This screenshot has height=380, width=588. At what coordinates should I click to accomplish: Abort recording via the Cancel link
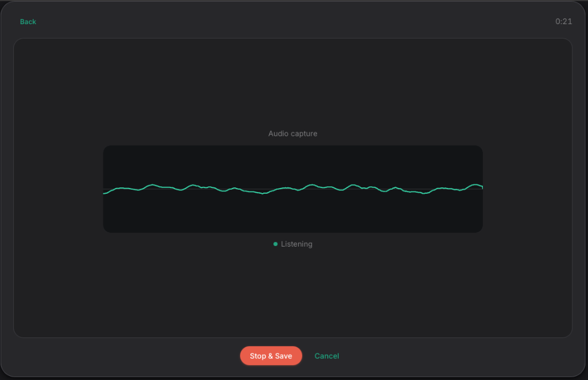[x=326, y=356]
